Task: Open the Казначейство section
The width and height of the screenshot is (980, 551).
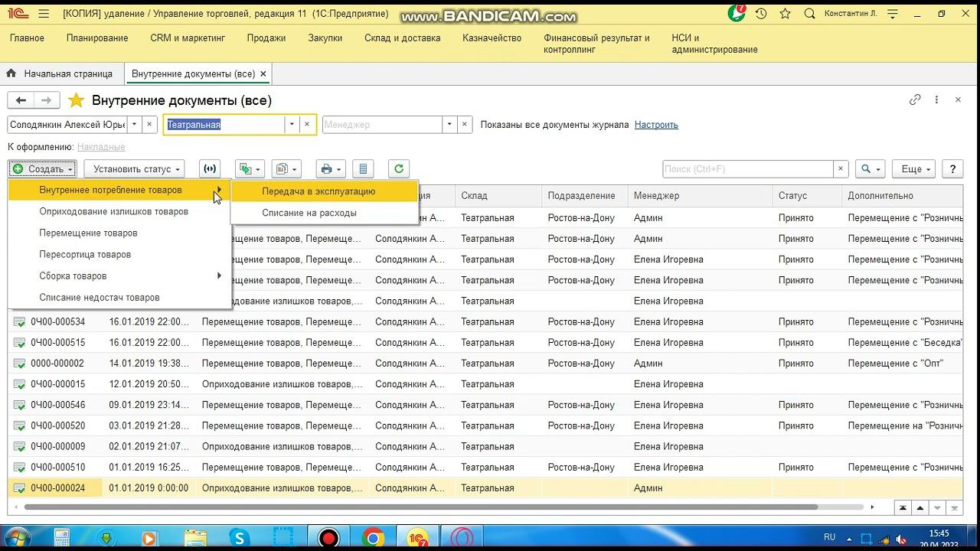Action: pyautogui.click(x=492, y=38)
